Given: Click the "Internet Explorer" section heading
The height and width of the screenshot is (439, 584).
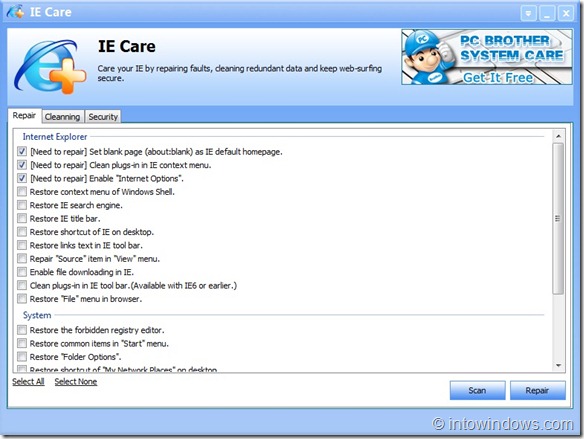Looking at the screenshot, I should click(55, 137).
